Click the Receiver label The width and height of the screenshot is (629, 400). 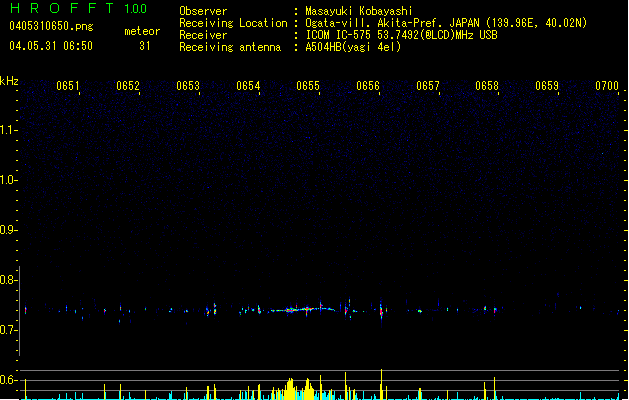(203, 35)
